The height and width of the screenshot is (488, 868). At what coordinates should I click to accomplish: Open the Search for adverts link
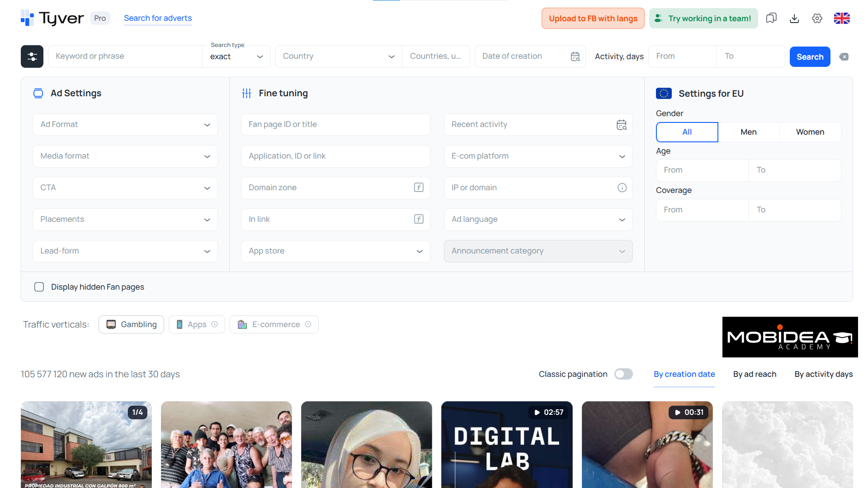(158, 18)
